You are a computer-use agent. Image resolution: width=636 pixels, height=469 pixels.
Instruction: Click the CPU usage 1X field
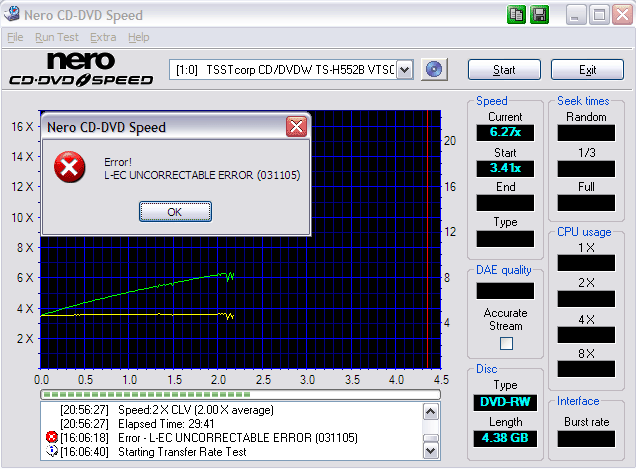point(586,263)
